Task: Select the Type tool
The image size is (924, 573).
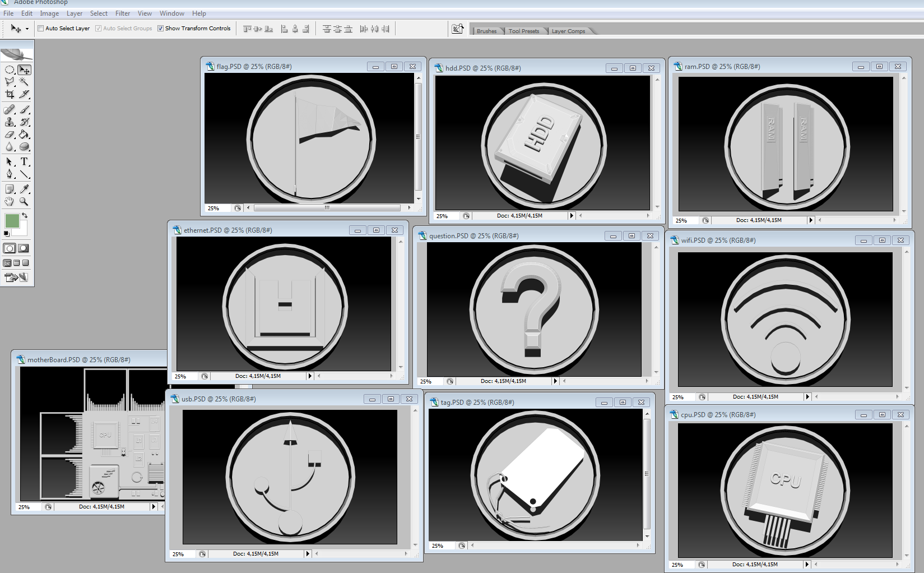Action: [x=24, y=162]
